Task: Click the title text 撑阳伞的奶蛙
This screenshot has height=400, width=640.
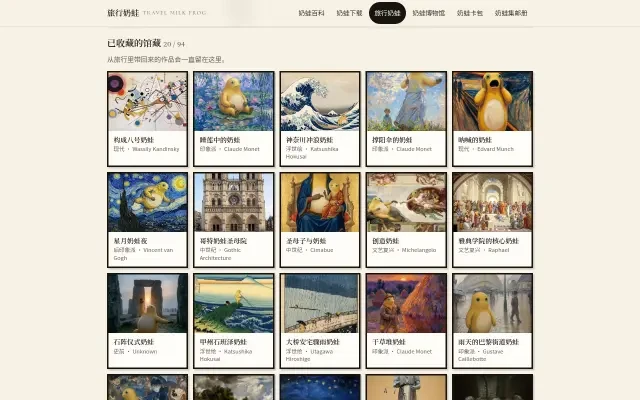Action: click(392, 140)
